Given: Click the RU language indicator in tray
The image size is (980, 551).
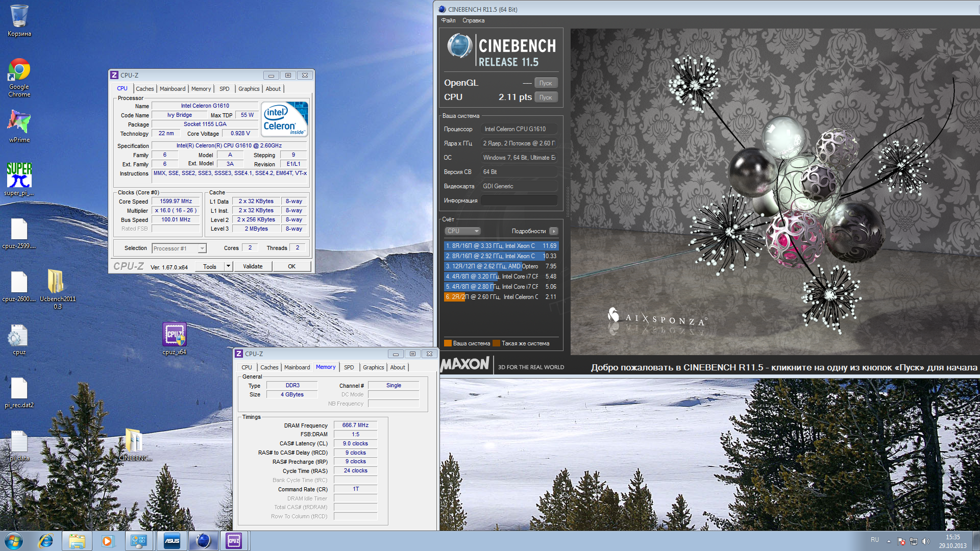Looking at the screenshot, I should 875,540.
